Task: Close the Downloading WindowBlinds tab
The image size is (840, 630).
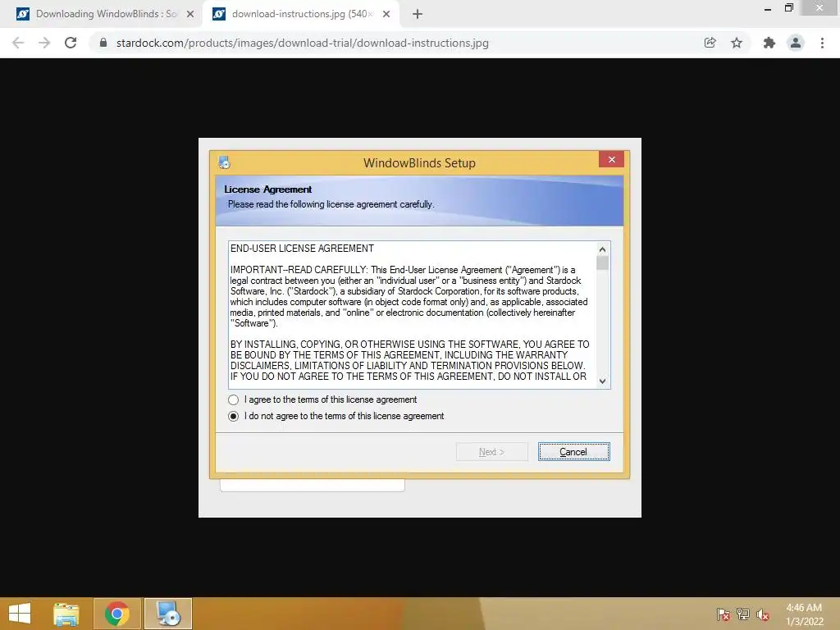Action: tap(190, 15)
